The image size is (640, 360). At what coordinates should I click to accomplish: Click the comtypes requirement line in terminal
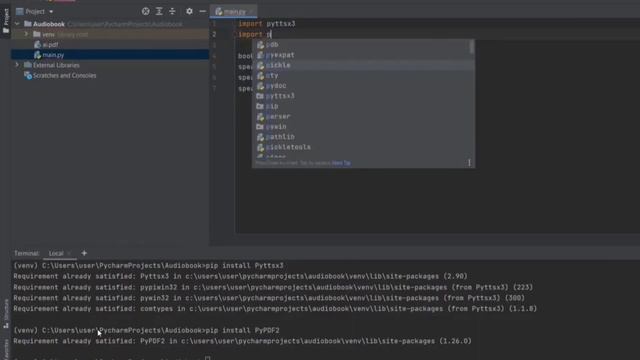coord(275,309)
